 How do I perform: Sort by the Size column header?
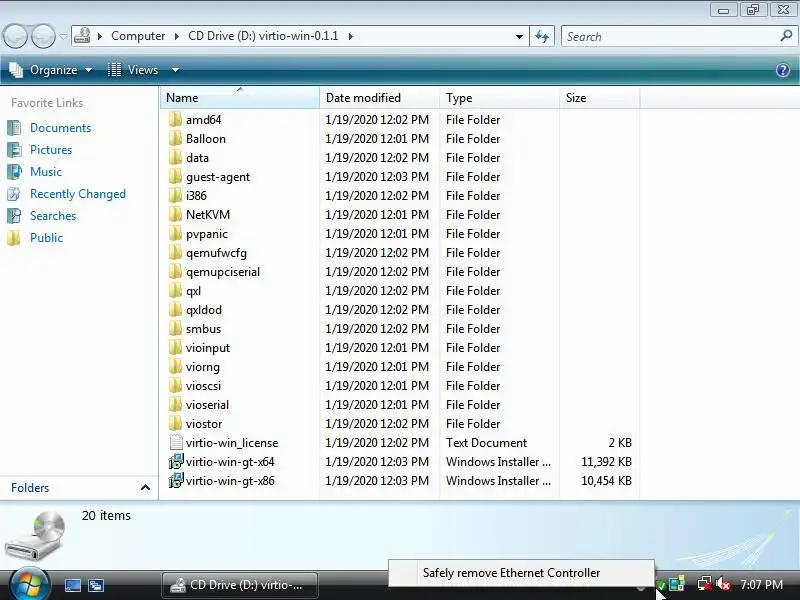pyautogui.click(x=599, y=97)
